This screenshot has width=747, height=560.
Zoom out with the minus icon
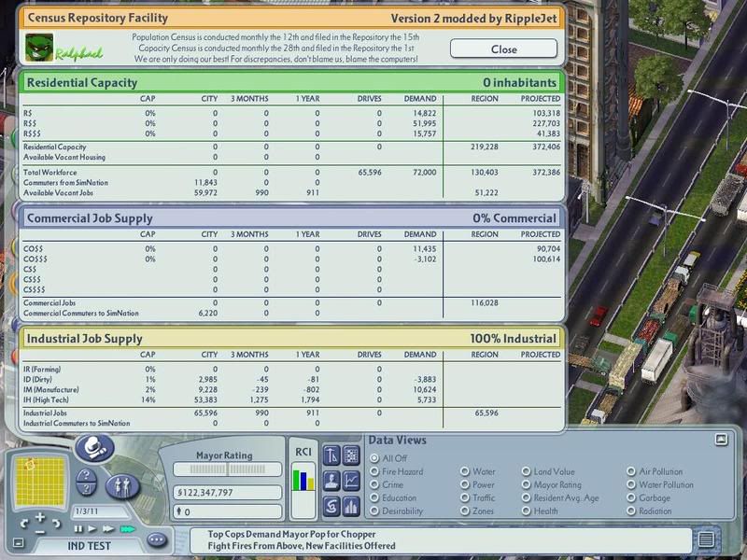click(x=40, y=532)
